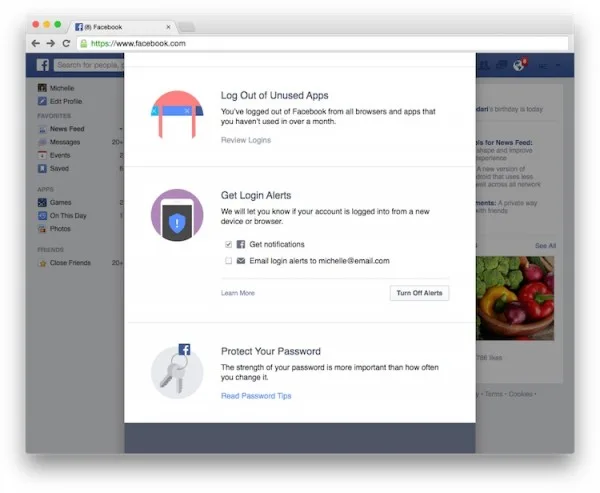
Task: Click 'Protect Your Password' heading text
Action: (x=271, y=351)
